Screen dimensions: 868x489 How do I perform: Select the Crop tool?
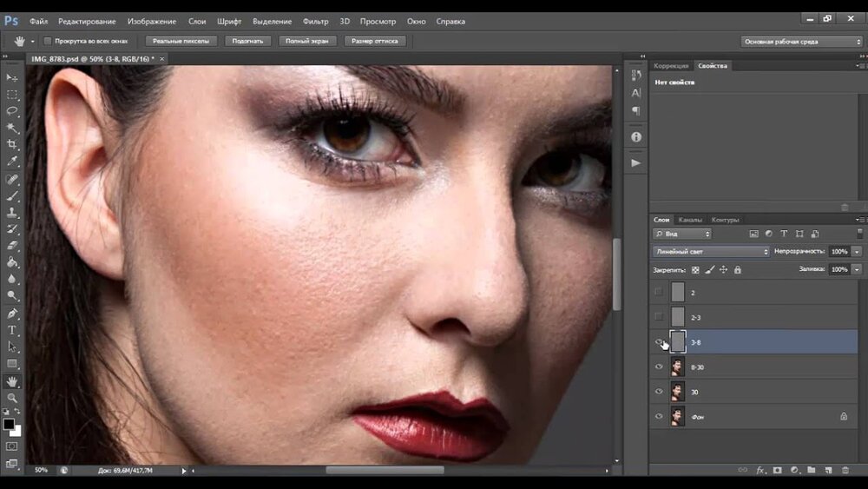(x=12, y=144)
